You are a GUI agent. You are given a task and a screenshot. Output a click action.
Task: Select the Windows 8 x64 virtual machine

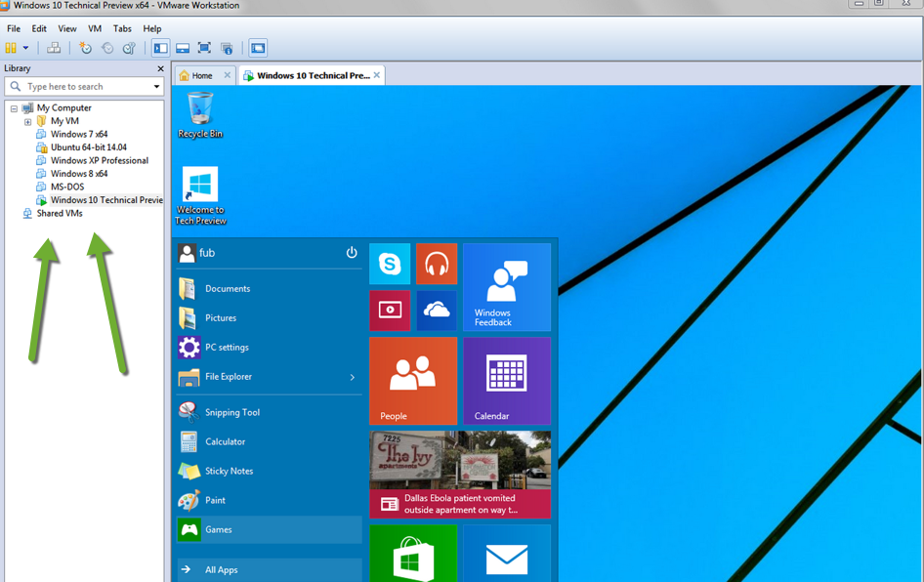pos(79,174)
